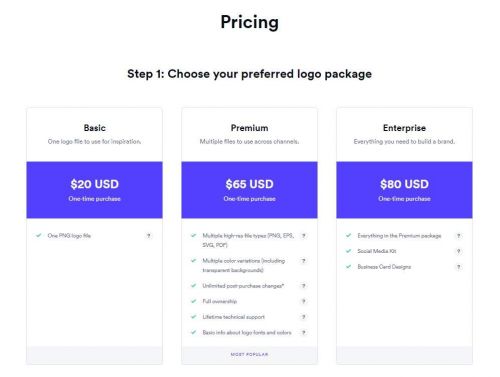
Task: Click the Most Popular footer label
Action: (249, 354)
